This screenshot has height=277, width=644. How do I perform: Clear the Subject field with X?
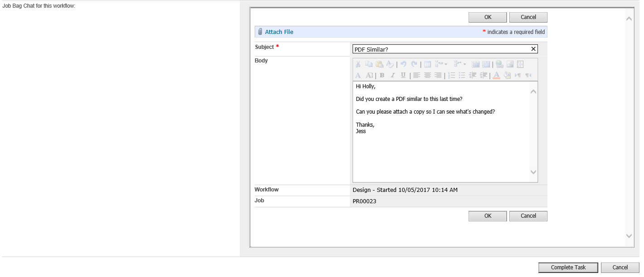click(533, 49)
